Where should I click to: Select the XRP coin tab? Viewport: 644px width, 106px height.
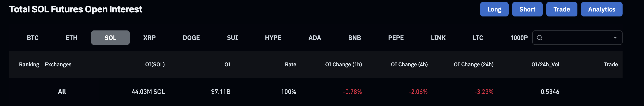click(x=150, y=38)
